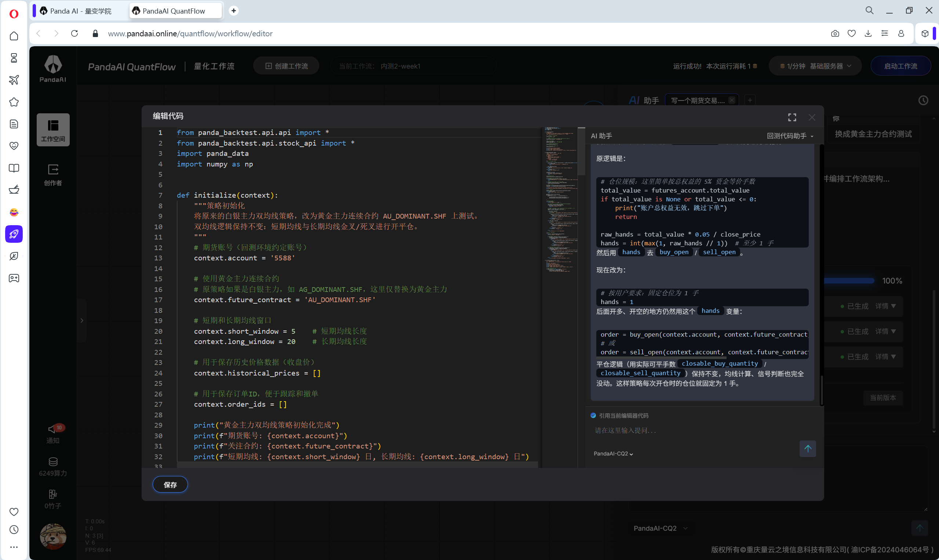The width and height of the screenshot is (939, 560).
Task: Open the 1/分钟 基础服务器 dropdown
Action: pyautogui.click(x=816, y=66)
